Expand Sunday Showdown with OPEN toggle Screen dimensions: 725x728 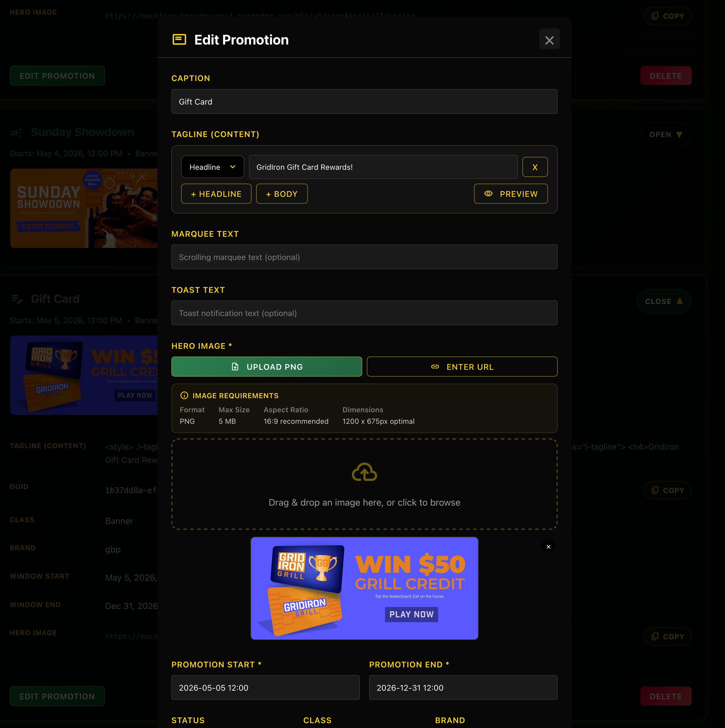(666, 134)
